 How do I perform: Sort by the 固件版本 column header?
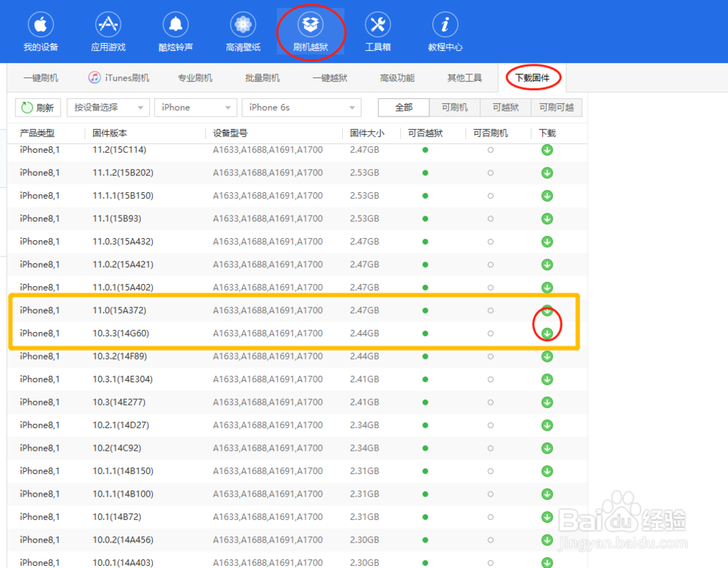(110, 133)
